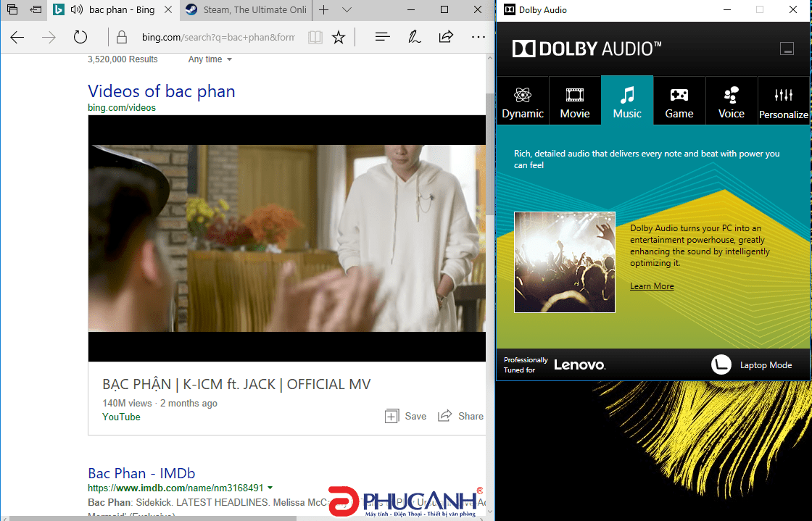Select the Game profile tab
The width and height of the screenshot is (812, 521).
tap(679, 101)
